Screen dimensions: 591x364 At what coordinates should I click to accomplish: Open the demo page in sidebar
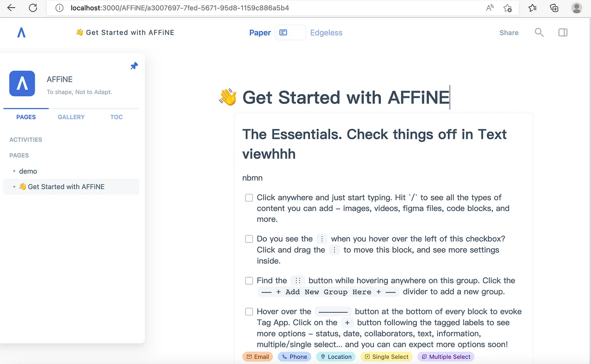coord(28,171)
